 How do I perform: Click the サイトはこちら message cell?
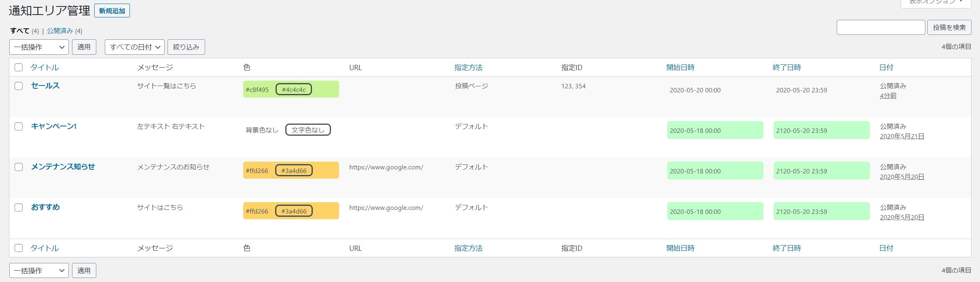160,207
